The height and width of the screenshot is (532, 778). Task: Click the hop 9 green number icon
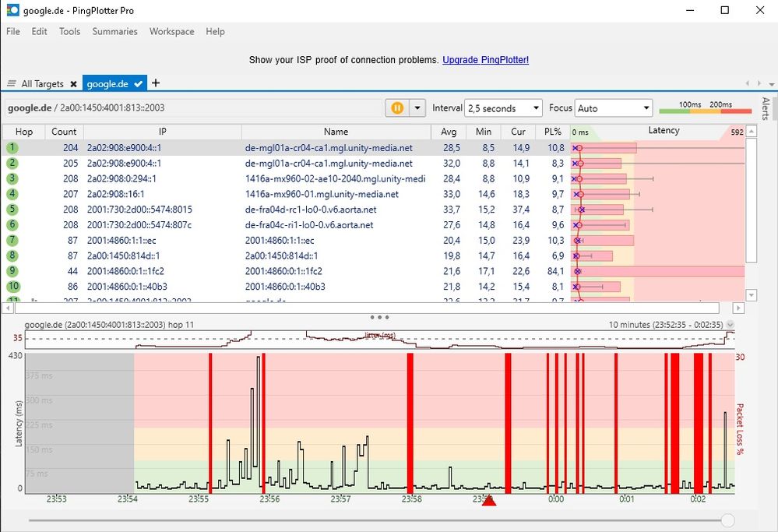pyautogui.click(x=12, y=271)
